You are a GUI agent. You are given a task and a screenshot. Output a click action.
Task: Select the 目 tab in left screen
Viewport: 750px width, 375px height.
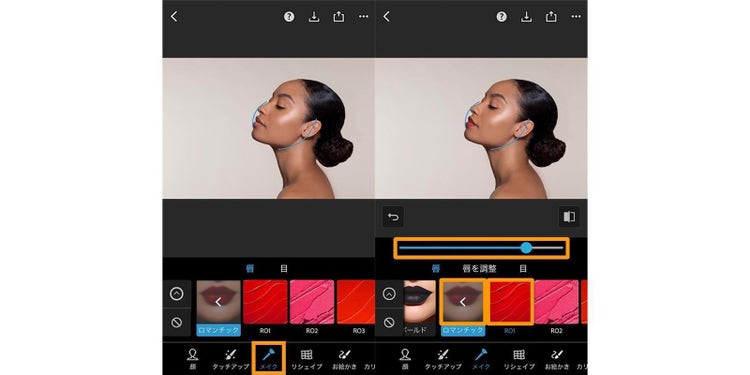point(284,269)
